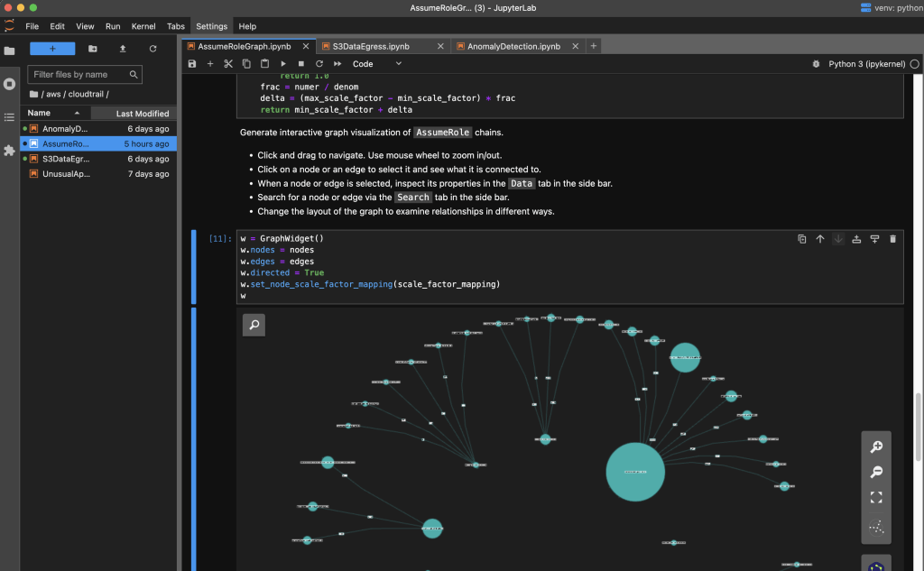Add a new tab with the plus button
The height and width of the screenshot is (571, 924).
[x=594, y=46]
